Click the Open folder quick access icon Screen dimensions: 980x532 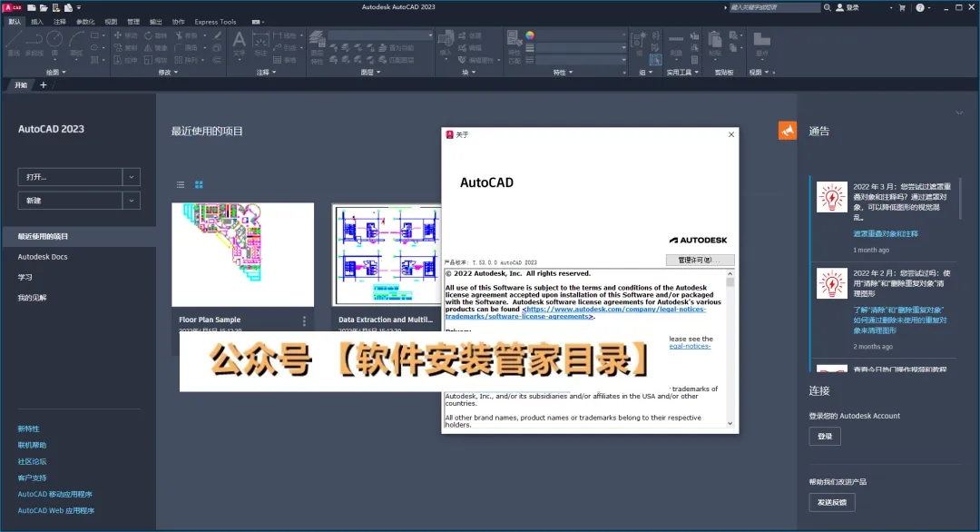pos(44,7)
